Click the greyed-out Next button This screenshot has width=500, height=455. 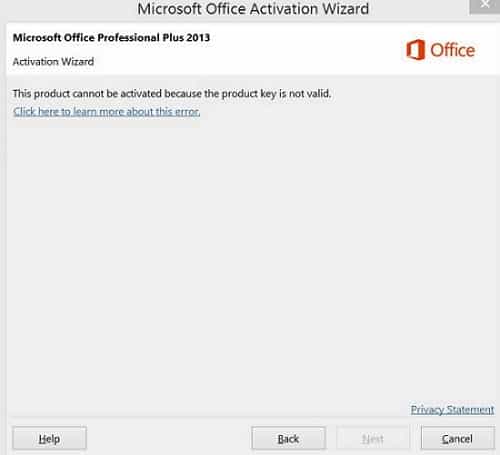pos(373,438)
